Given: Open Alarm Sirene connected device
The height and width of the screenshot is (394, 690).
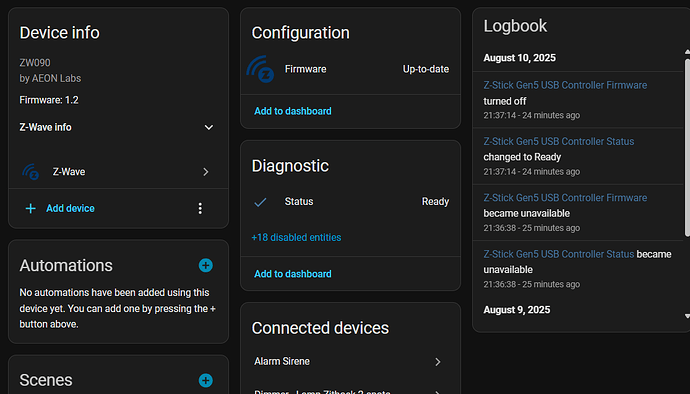Looking at the screenshot, I should click(350, 361).
